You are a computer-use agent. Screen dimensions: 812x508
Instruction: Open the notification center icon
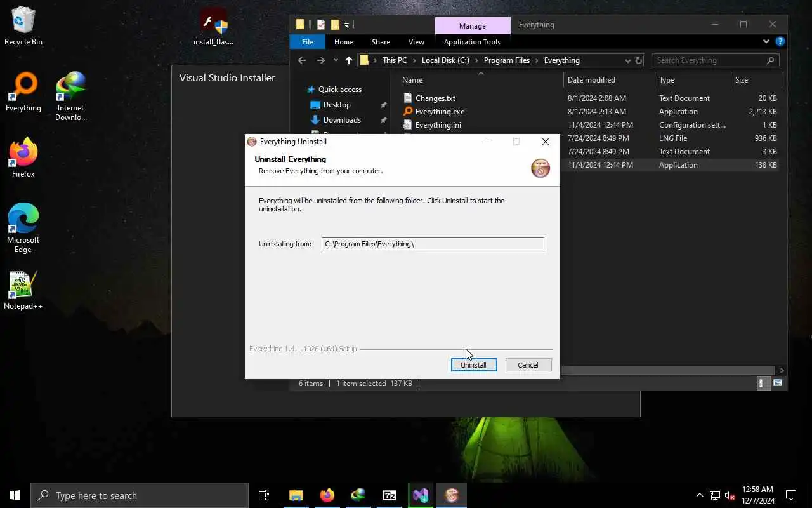click(791, 495)
